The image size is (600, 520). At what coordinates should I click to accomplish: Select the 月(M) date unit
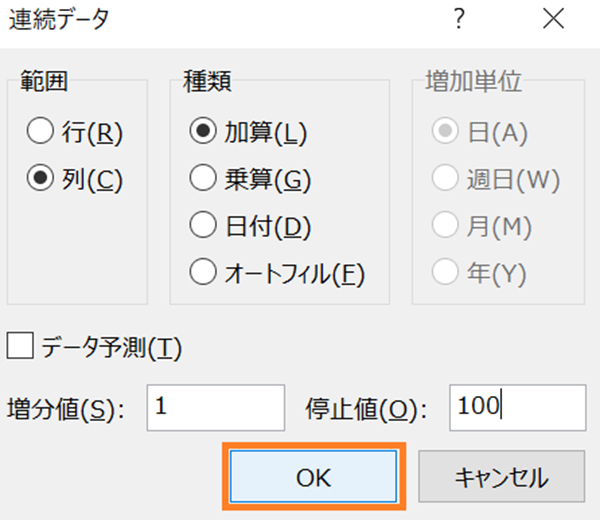(x=444, y=227)
